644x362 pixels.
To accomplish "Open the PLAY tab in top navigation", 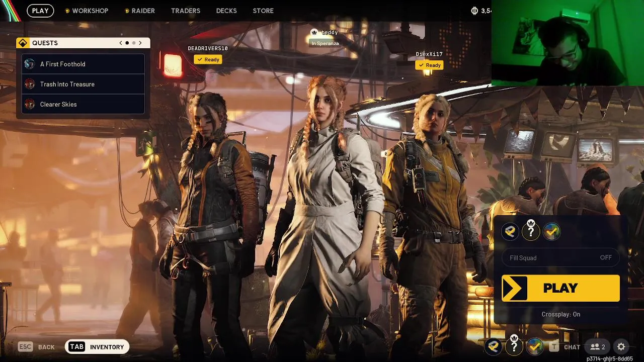I will 40,11.
